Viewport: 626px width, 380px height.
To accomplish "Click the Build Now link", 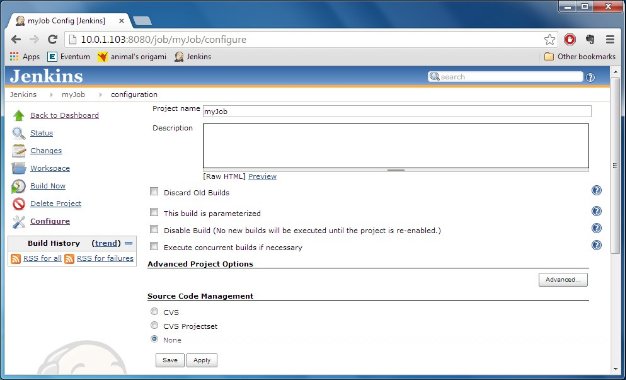I will click(48, 186).
